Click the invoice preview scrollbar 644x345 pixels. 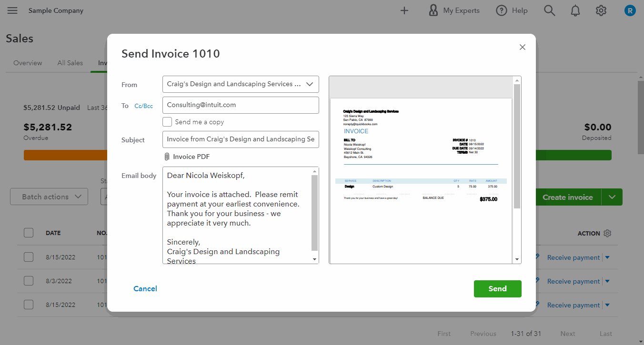pos(517,146)
